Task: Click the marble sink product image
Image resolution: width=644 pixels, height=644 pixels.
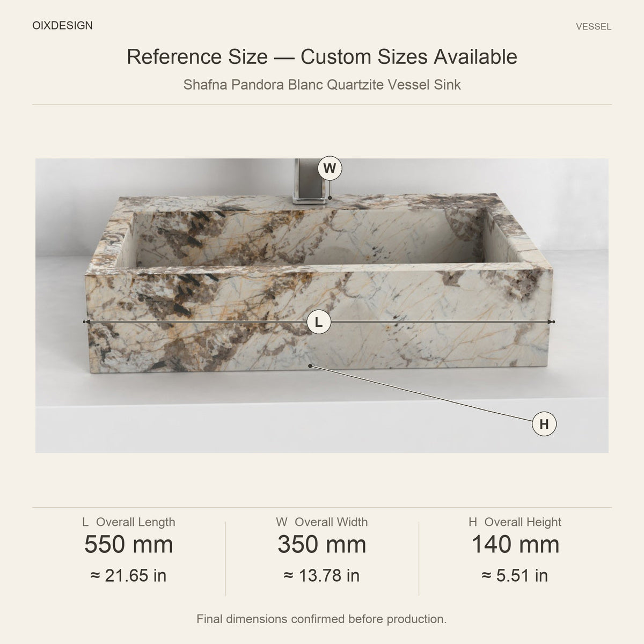Action: 322,305
